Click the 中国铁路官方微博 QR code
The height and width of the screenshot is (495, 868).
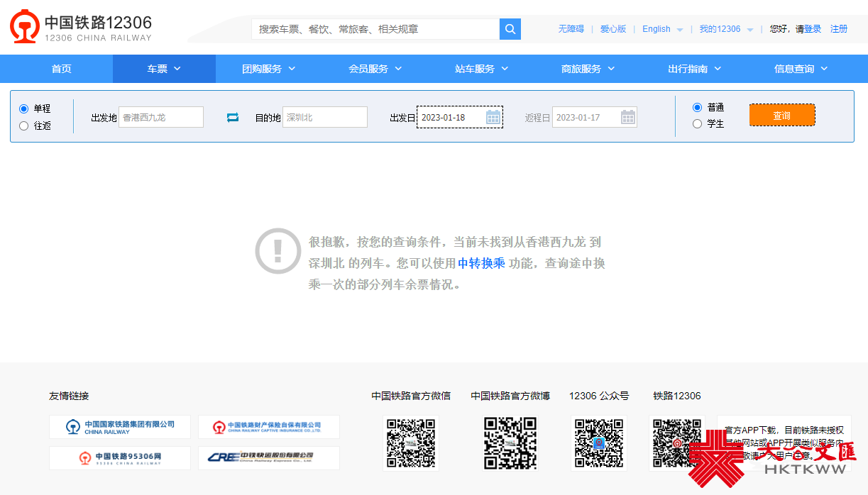[510, 443]
